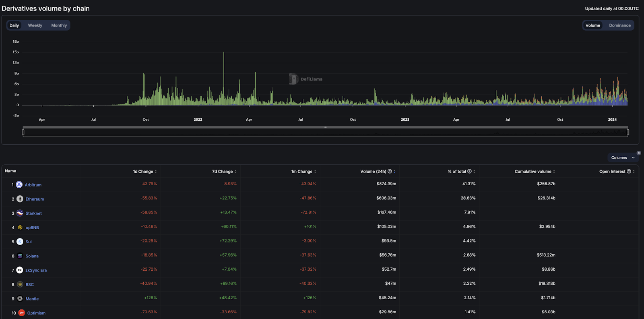Click Arbitrum's $256.87b cumulative volume
The height and width of the screenshot is (319, 644).
click(546, 184)
